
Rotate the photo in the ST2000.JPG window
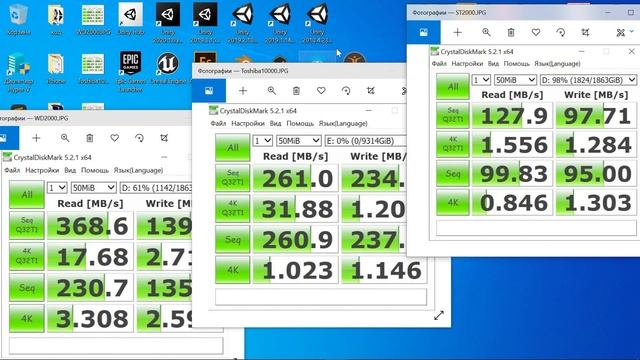pyautogui.click(x=561, y=32)
